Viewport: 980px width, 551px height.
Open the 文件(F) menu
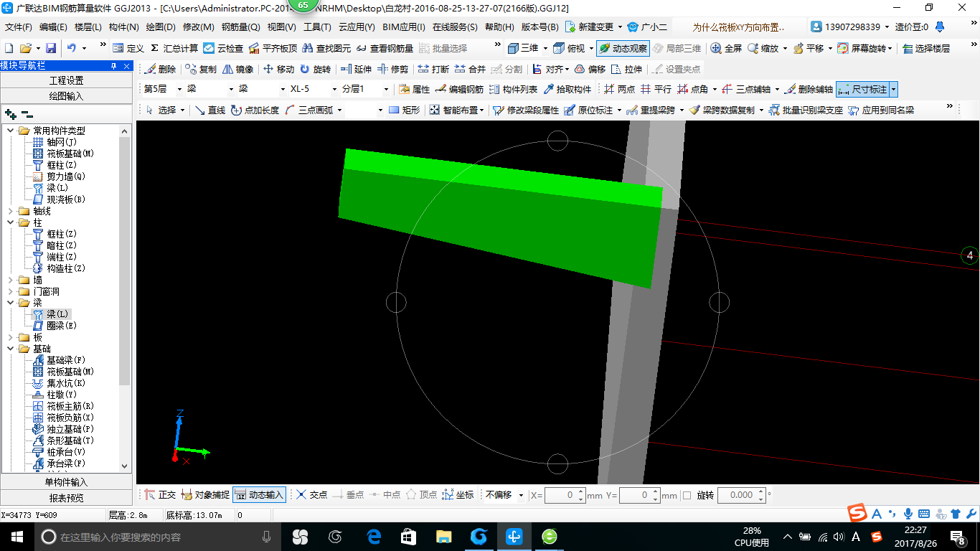[19, 27]
